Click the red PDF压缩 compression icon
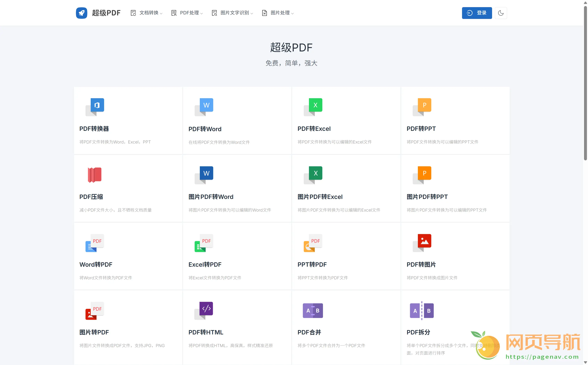Image resolution: width=588 pixels, height=365 pixels. pyautogui.click(x=94, y=175)
